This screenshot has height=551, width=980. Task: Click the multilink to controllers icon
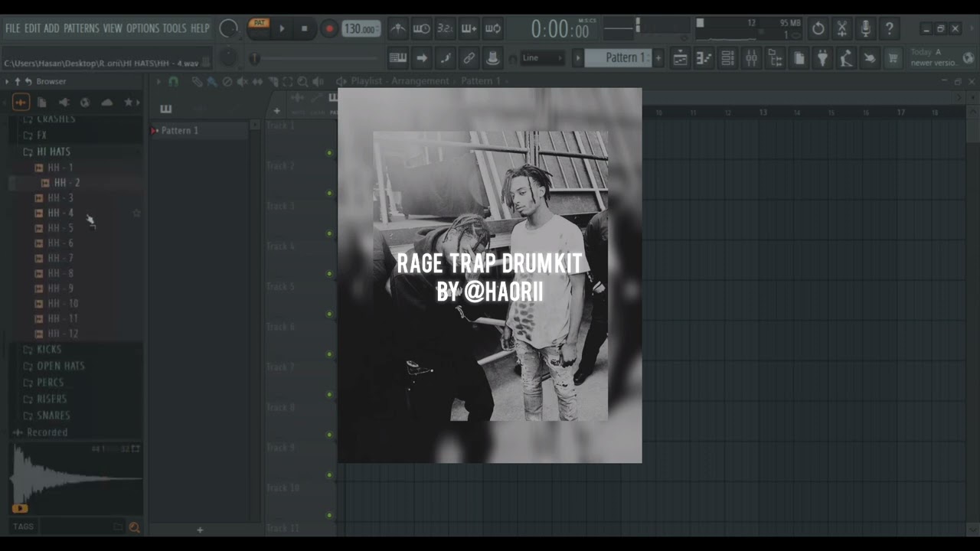pyautogui.click(x=469, y=58)
